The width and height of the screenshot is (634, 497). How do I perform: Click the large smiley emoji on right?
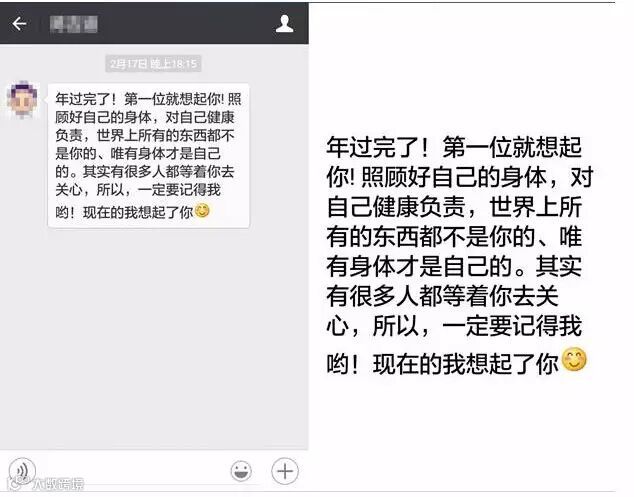point(574,359)
